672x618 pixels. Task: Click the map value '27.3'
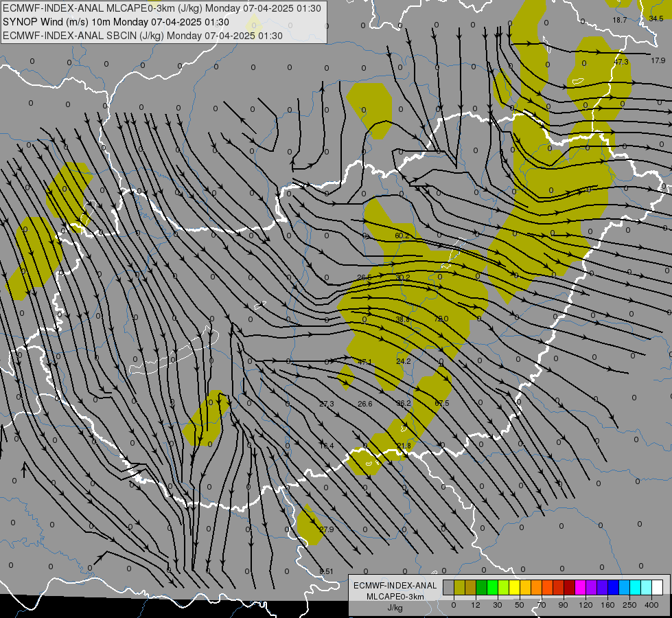point(327,404)
